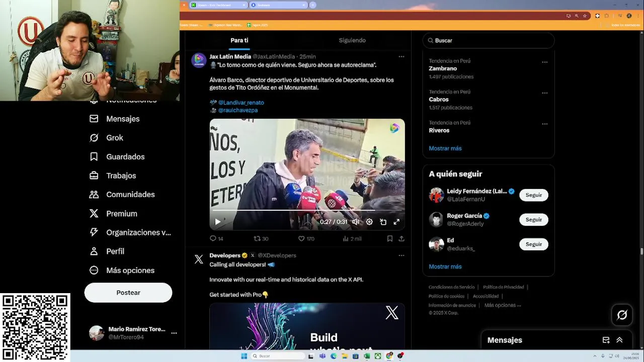The width and height of the screenshot is (644, 362).
Task: Follow Roger García
Action: (534, 220)
